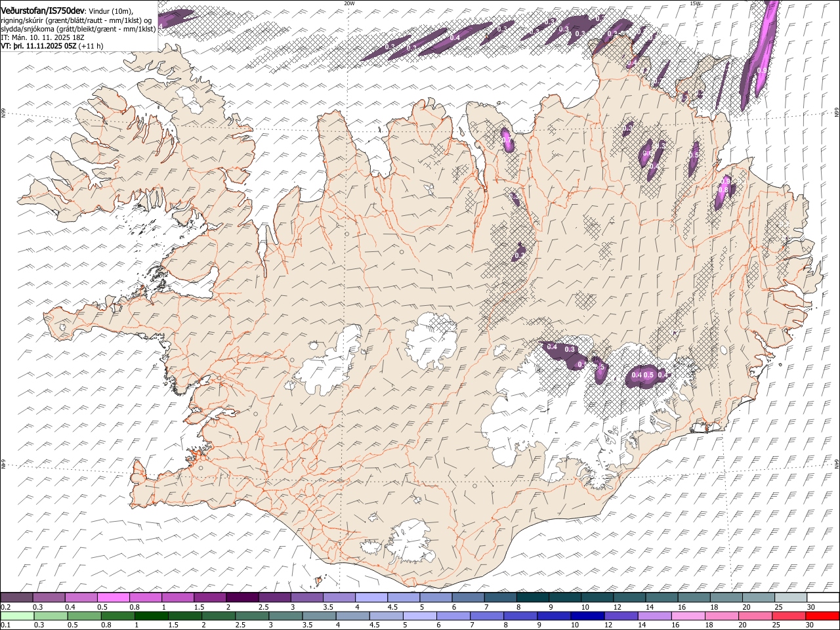
Task: Click the initial time line 'IT: Mán. 10. 11. 2025 18Z'
Action: point(43,37)
